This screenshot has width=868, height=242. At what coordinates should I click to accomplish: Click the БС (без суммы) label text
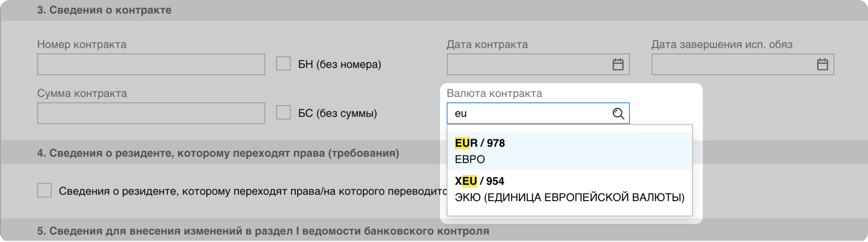point(337,113)
